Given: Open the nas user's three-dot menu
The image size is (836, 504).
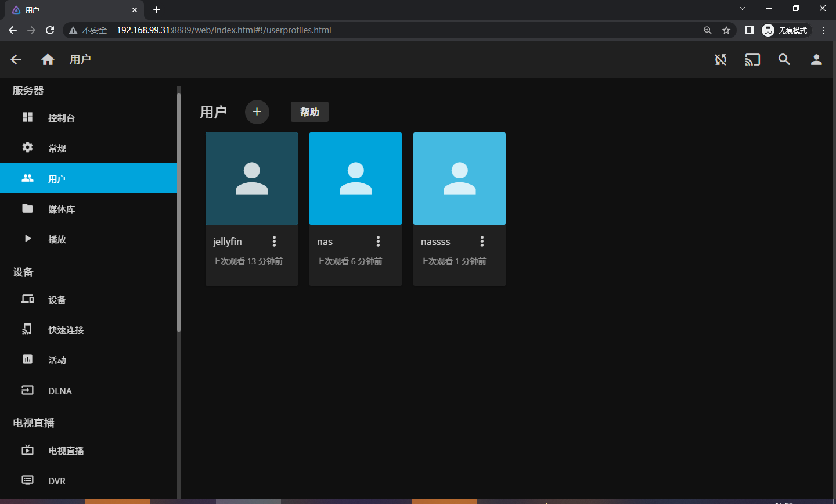Looking at the screenshot, I should pos(378,242).
